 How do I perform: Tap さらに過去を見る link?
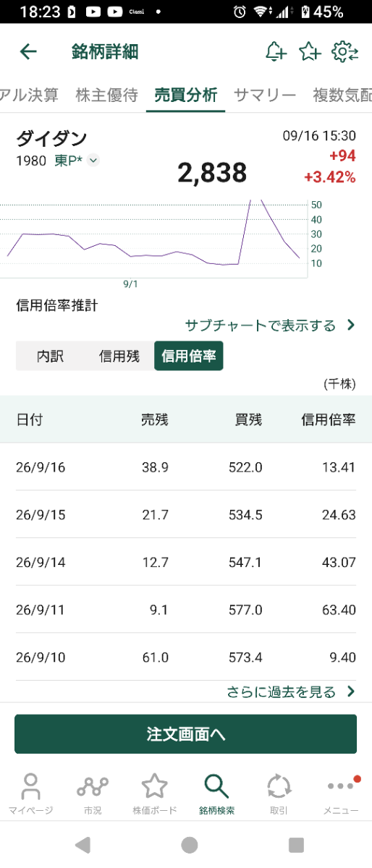coord(282,692)
